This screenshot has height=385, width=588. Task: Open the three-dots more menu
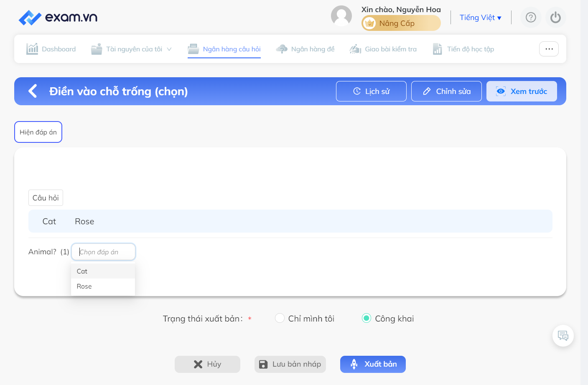pyautogui.click(x=549, y=49)
